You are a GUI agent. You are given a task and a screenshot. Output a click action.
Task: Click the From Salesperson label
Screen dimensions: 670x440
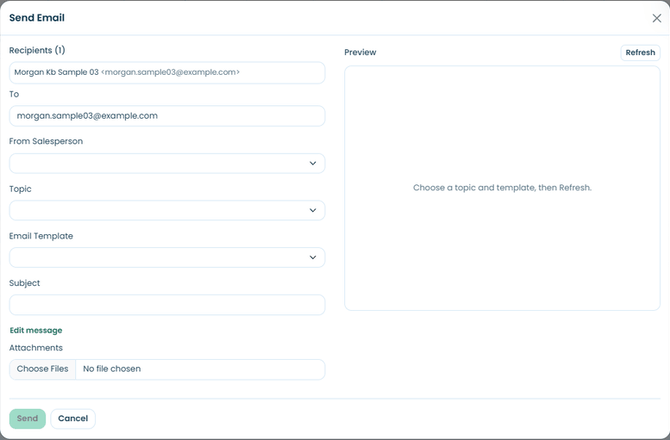pos(46,141)
